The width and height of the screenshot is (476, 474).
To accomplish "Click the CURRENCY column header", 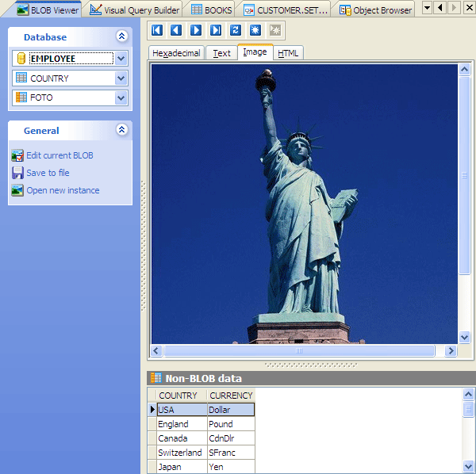I will tap(231, 396).
